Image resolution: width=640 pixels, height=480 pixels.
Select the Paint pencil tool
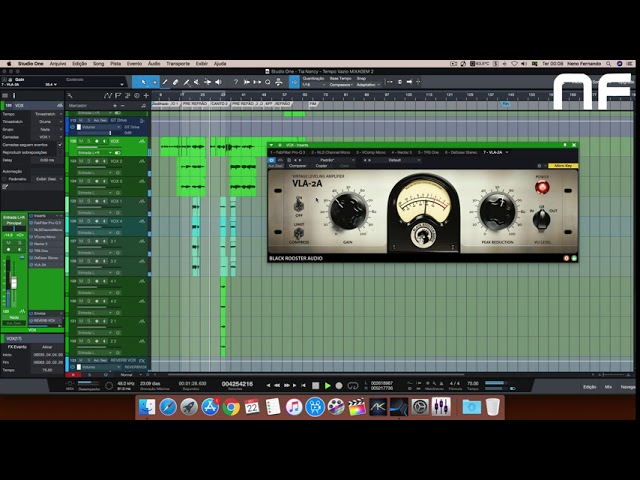(165, 82)
